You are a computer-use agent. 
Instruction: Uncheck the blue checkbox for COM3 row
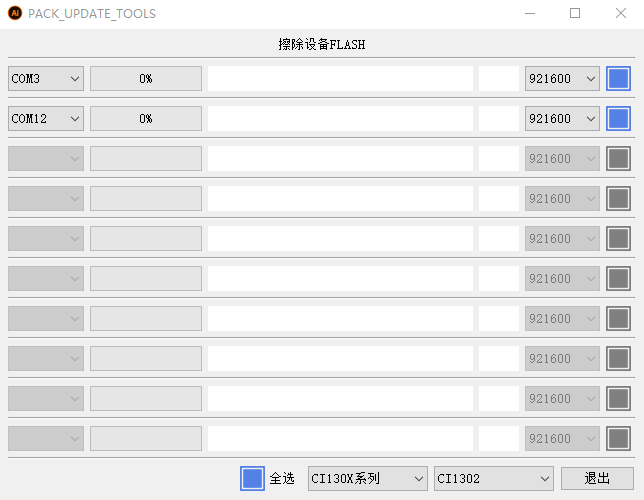click(618, 79)
